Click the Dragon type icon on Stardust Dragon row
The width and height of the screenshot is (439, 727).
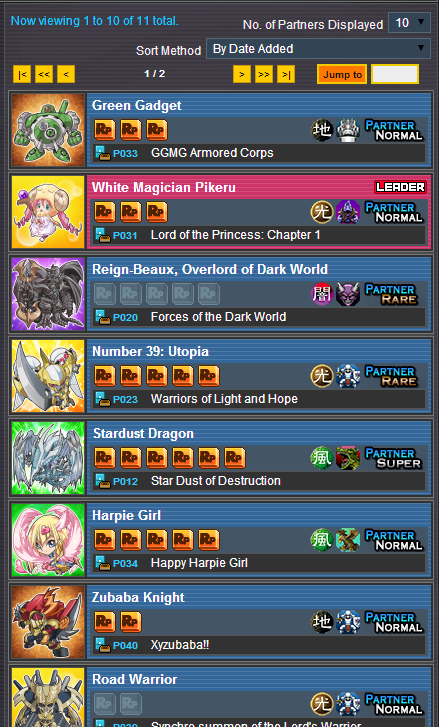(x=348, y=458)
